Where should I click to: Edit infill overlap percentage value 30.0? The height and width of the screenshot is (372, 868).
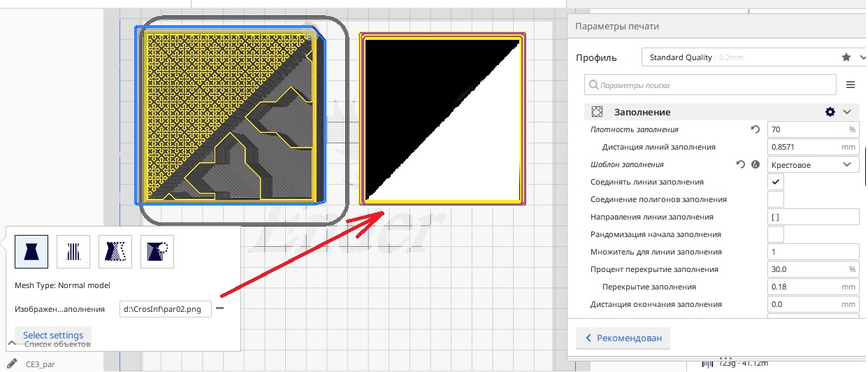click(813, 269)
